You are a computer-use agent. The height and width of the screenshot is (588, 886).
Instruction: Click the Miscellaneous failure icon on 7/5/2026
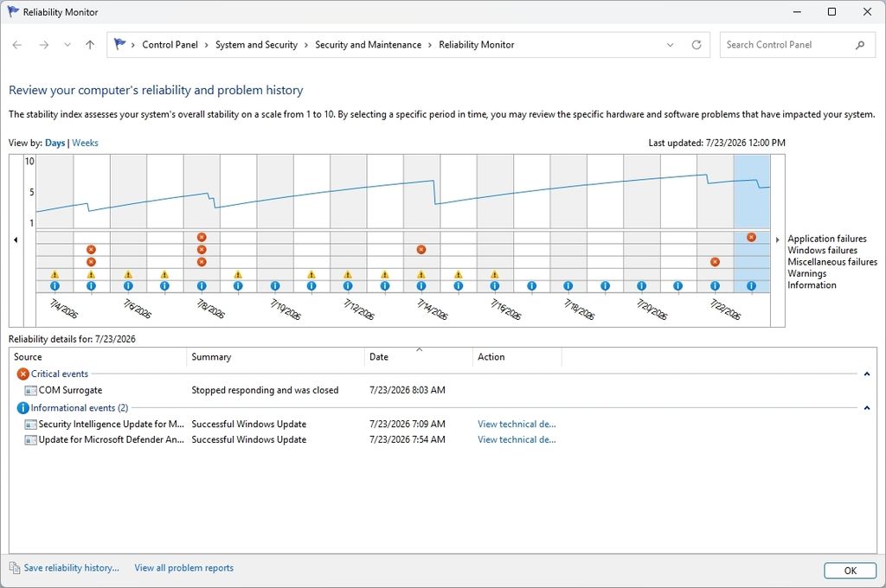(91, 262)
